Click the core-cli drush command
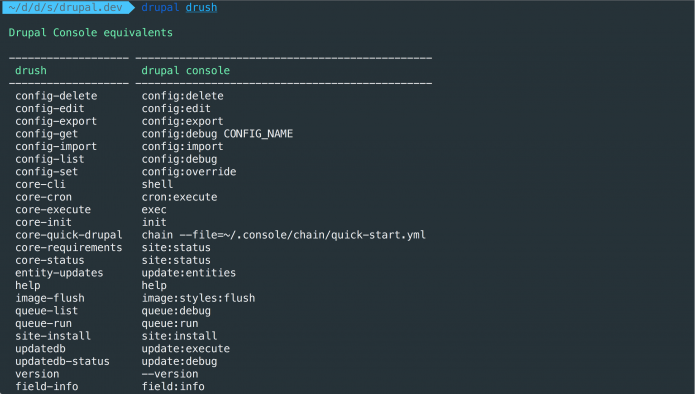The image size is (700, 394). pos(40,184)
